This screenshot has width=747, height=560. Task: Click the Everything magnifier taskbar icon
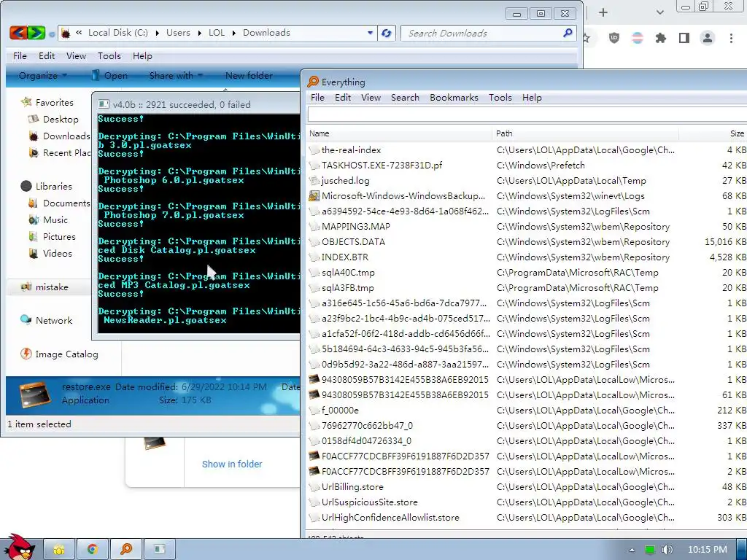click(x=125, y=550)
